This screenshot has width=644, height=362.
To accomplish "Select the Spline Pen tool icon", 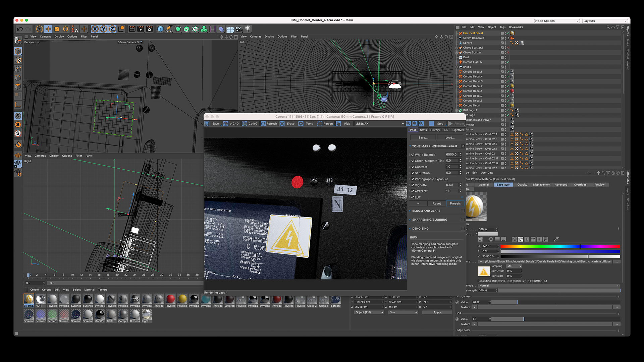I will point(169,29).
